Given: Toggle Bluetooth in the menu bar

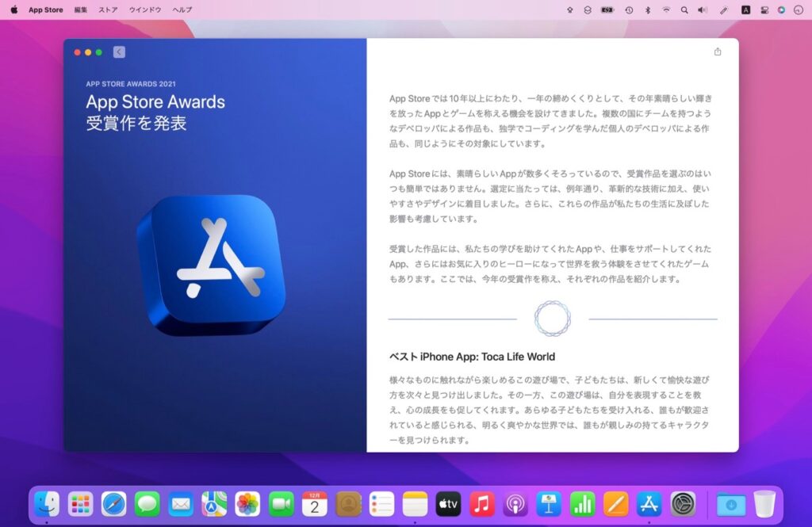Looking at the screenshot, I should tap(648, 10).
